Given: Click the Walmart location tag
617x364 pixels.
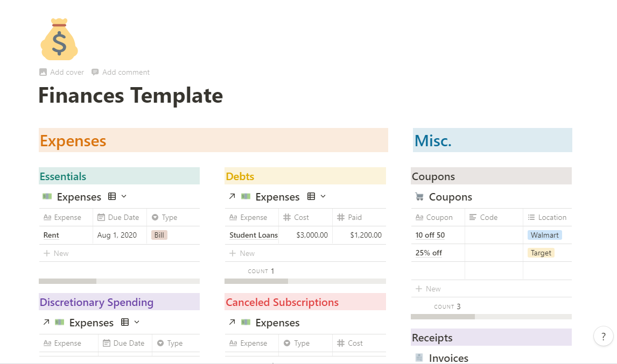Looking at the screenshot, I should (545, 235).
